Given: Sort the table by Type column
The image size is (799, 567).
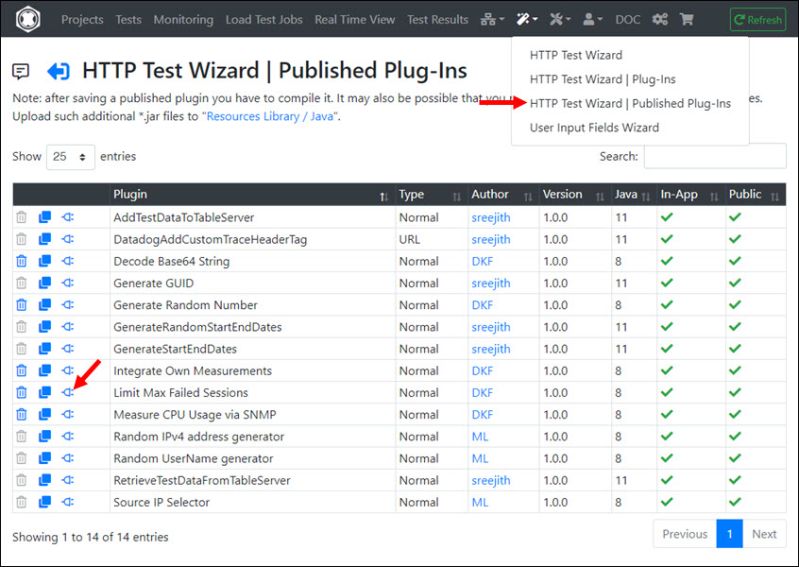Looking at the screenshot, I should (431, 195).
